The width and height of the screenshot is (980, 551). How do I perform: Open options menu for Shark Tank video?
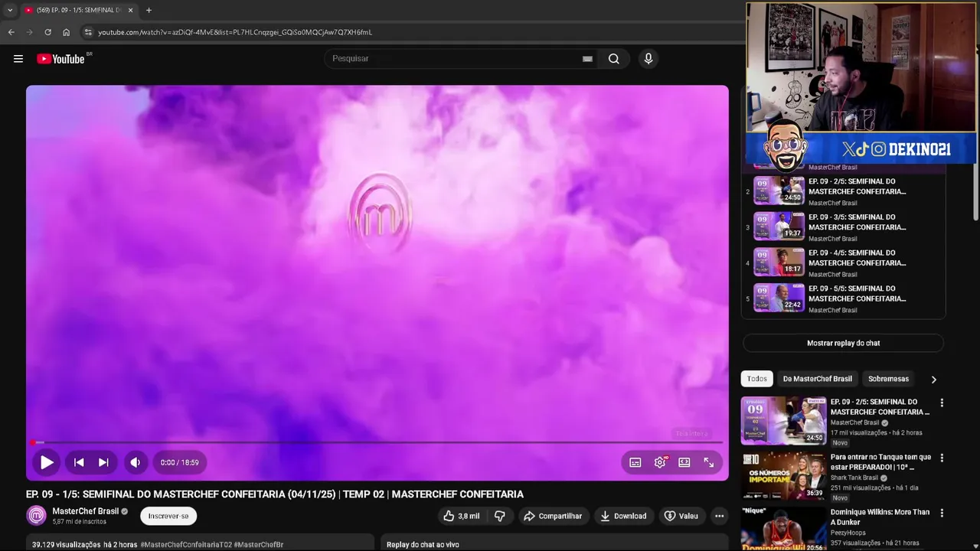(942, 458)
